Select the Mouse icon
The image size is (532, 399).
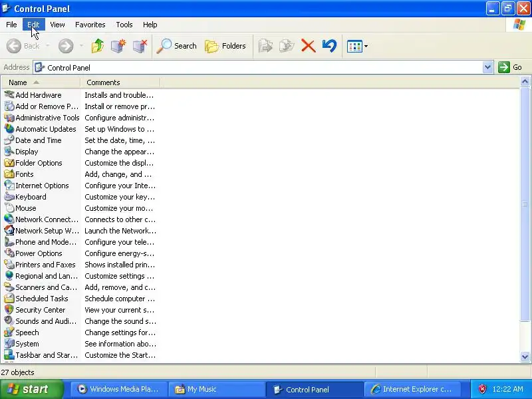pos(9,208)
